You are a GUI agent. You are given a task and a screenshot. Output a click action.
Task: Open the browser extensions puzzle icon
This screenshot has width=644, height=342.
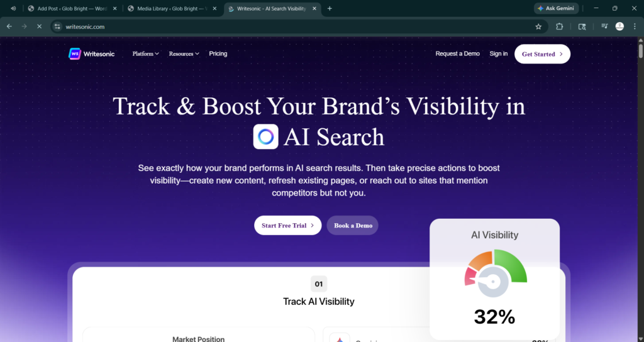560,26
